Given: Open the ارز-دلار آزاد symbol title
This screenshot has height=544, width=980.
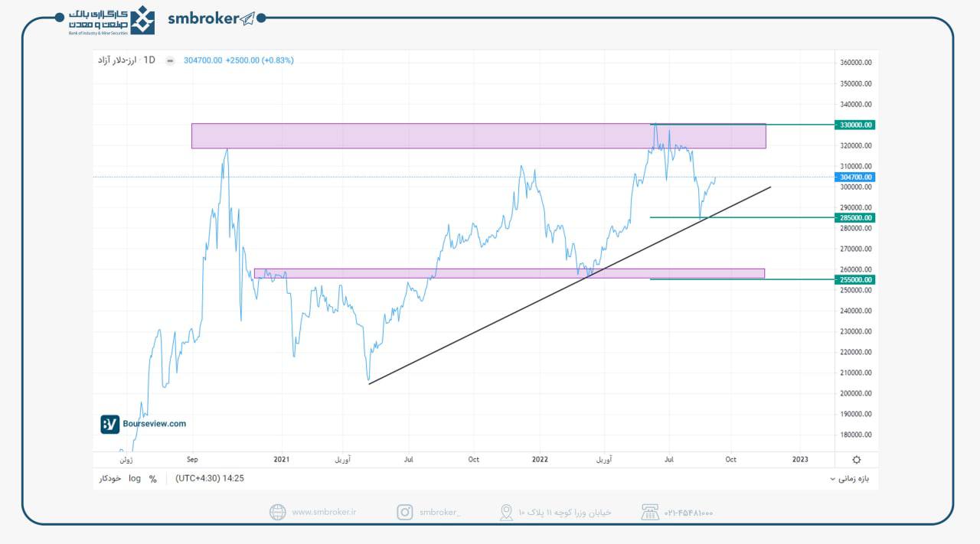Looking at the screenshot, I should pyautogui.click(x=116, y=60).
